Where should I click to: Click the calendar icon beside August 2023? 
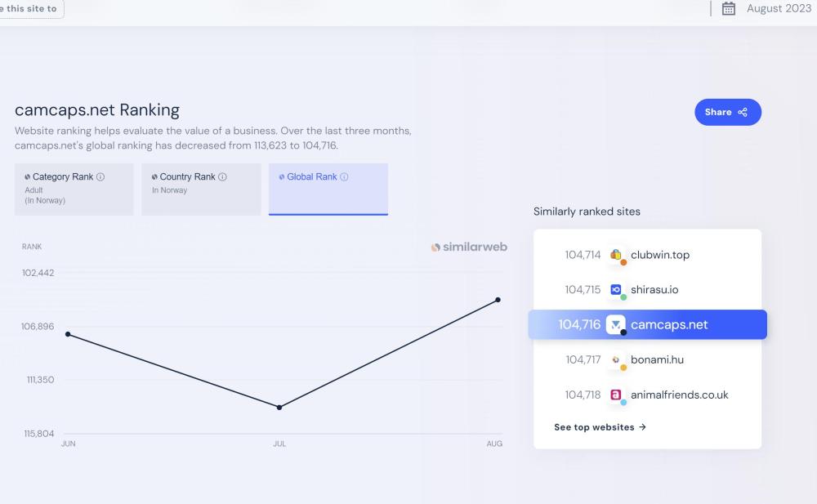[730, 9]
